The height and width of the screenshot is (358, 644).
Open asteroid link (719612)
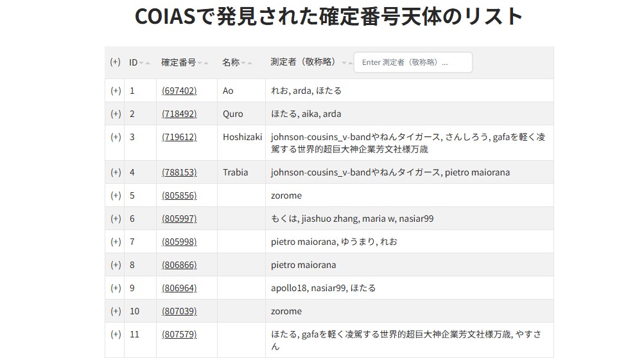[180, 136]
